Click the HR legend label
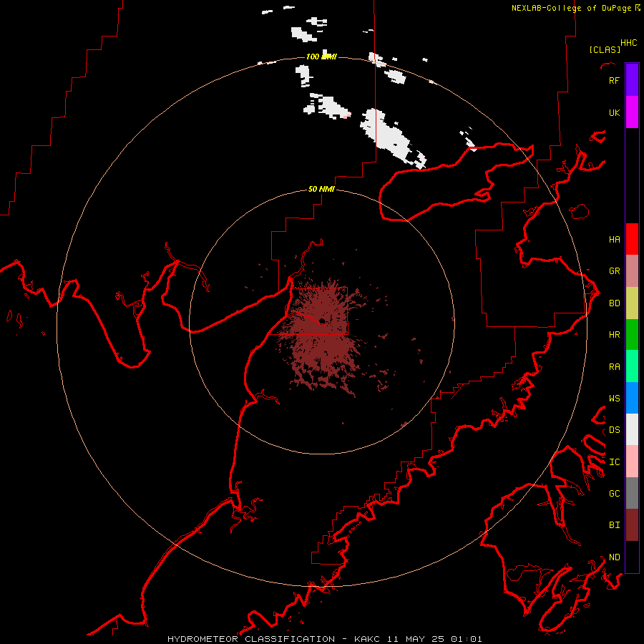The image size is (644, 644). point(614,335)
